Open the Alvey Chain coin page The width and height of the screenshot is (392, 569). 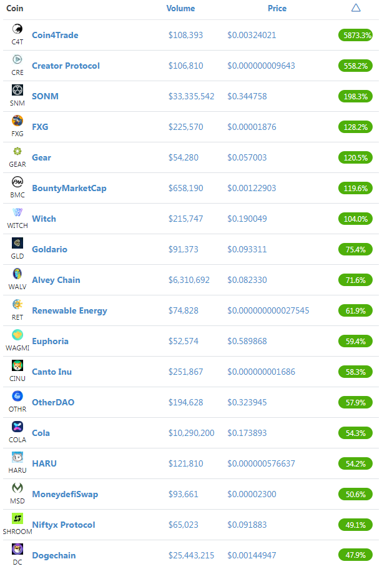pyautogui.click(x=56, y=280)
